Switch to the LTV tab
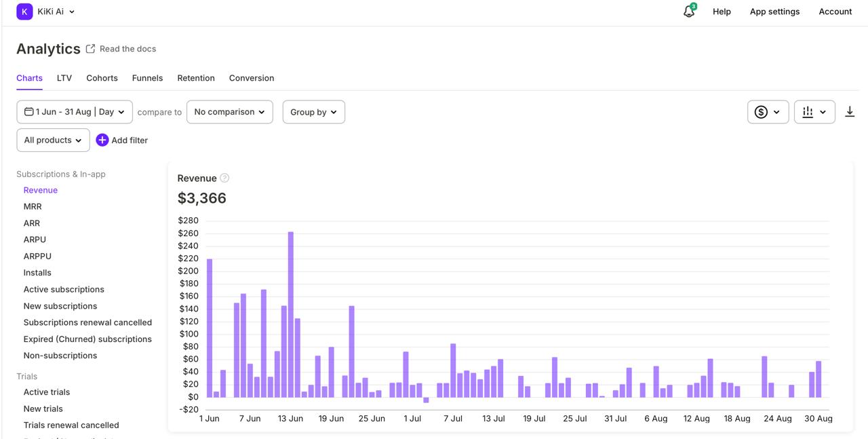 64,78
